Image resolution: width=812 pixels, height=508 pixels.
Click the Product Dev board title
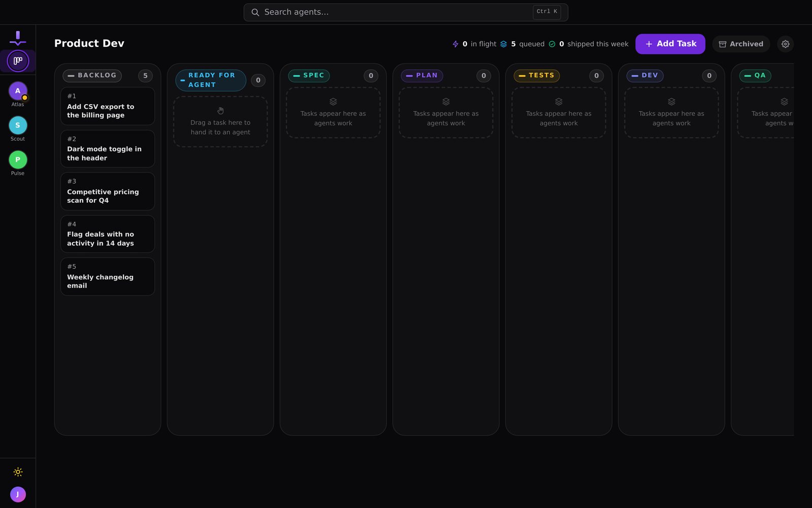tap(89, 44)
